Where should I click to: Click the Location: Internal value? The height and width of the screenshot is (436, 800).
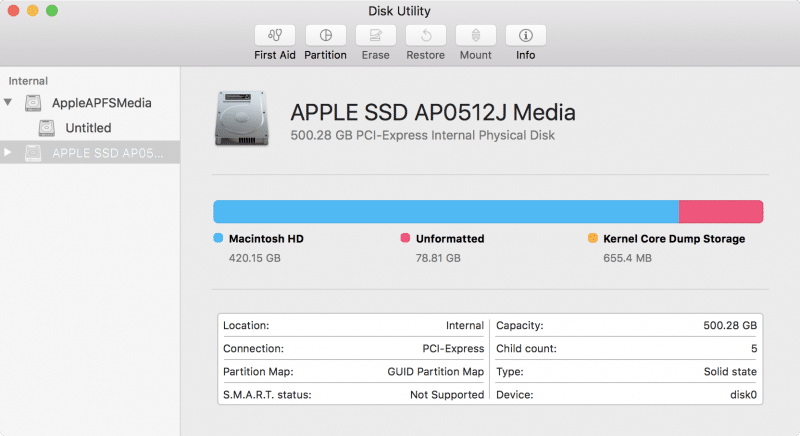(465, 325)
